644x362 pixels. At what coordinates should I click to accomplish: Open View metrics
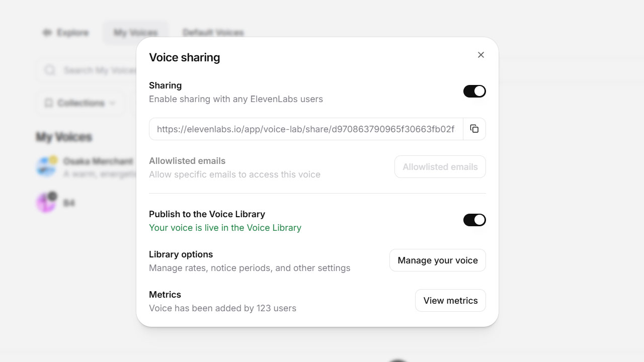(x=450, y=301)
